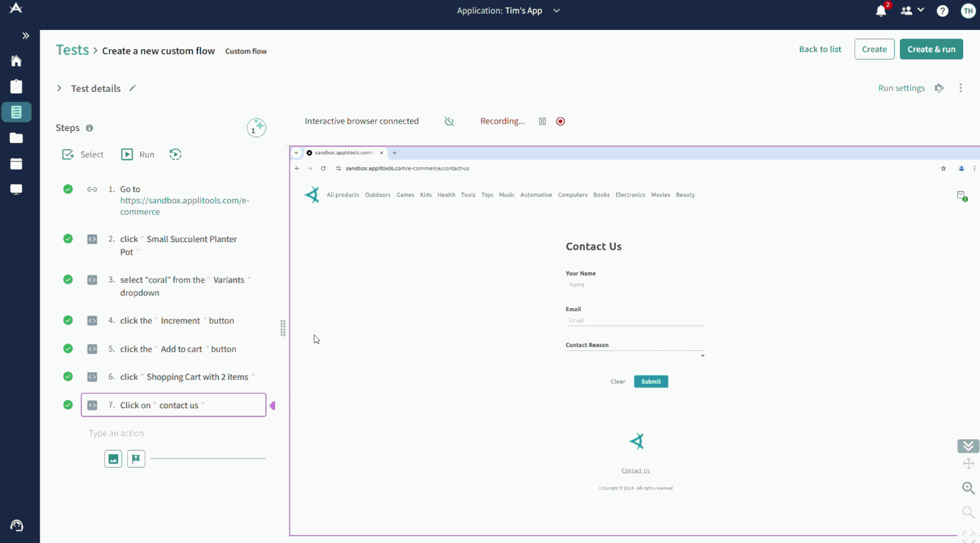The height and width of the screenshot is (543, 980).
Task: Click the Tests breadcrumb
Action: pos(72,50)
